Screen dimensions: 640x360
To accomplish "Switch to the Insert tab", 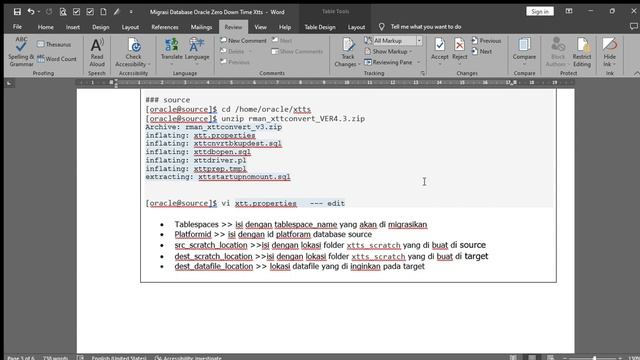I will tap(73, 27).
